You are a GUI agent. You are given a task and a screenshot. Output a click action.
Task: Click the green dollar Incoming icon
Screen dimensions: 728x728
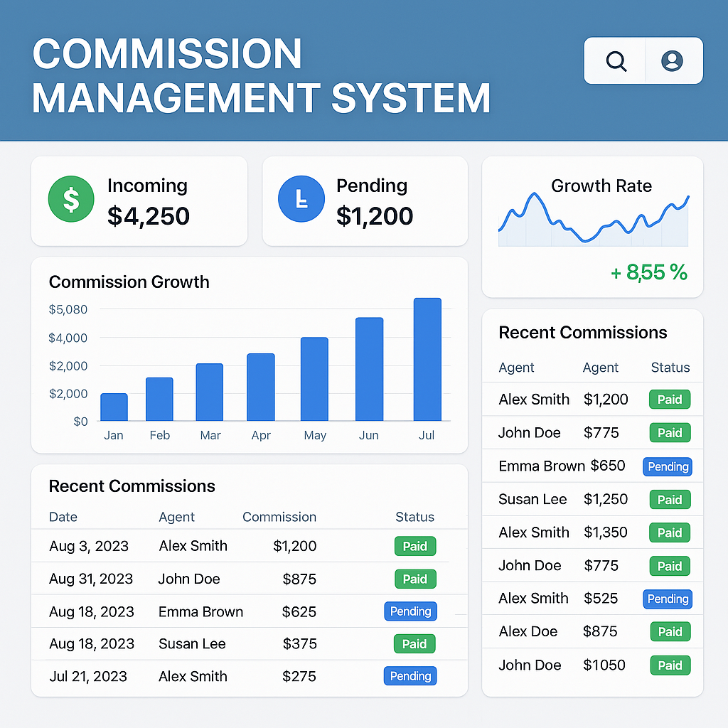point(71,200)
